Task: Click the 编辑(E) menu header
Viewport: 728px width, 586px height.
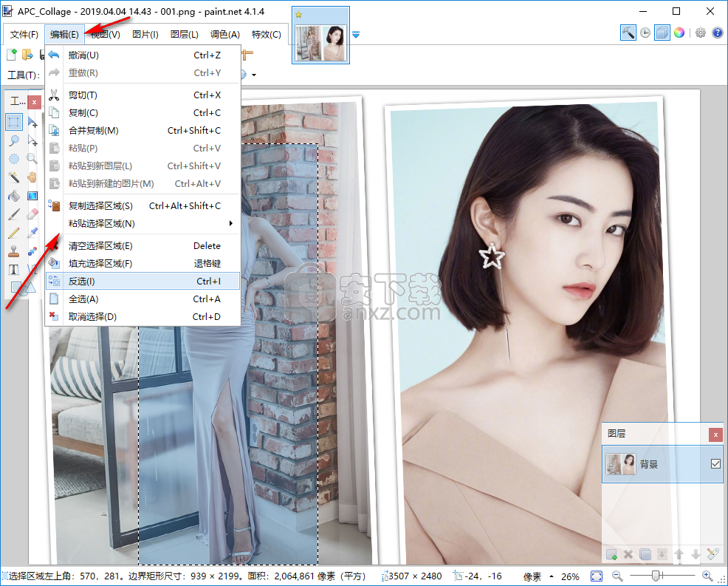Action: [64, 35]
